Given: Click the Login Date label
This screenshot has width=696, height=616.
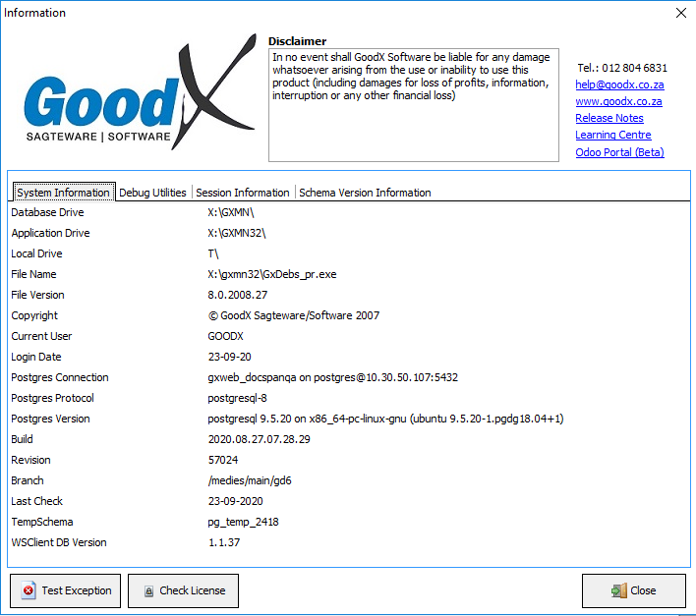Looking at the screenshot, I should click(x=36, y=357).
